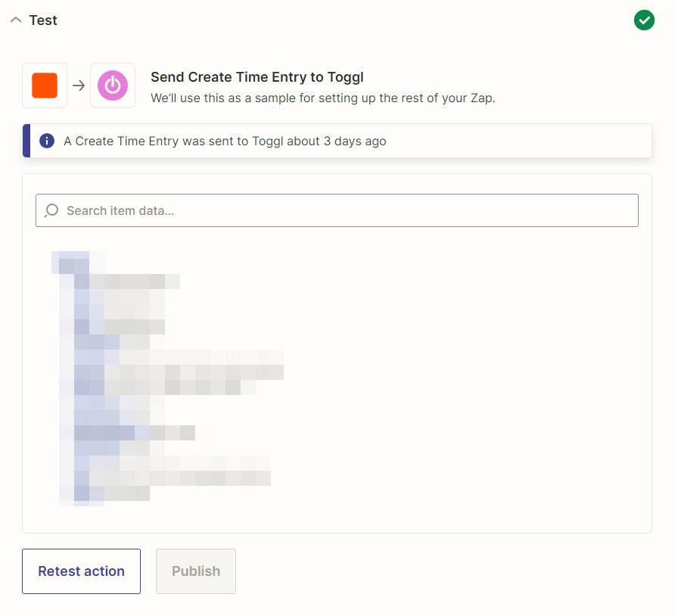Click the Test section heading
The height and width of the screenshot is (616, 675).
(x=43, y=20)
